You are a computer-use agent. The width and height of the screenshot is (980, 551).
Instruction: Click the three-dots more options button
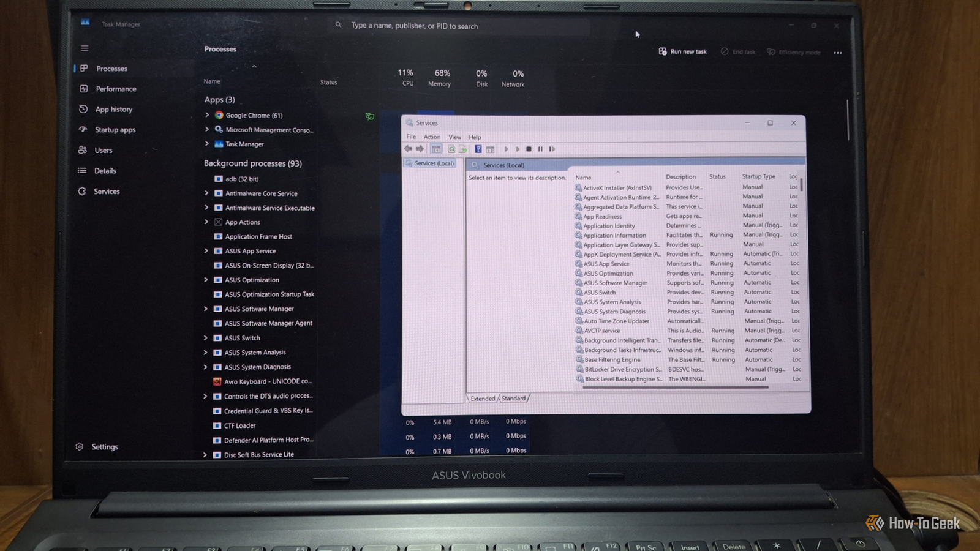837,53
